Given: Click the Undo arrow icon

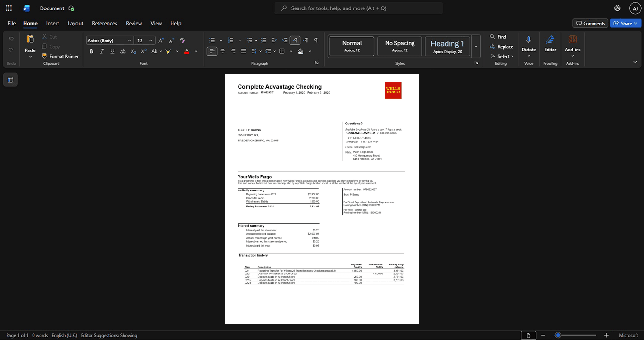Looking at the screenshot, I should pyautogui.click(x=11, y=39).
